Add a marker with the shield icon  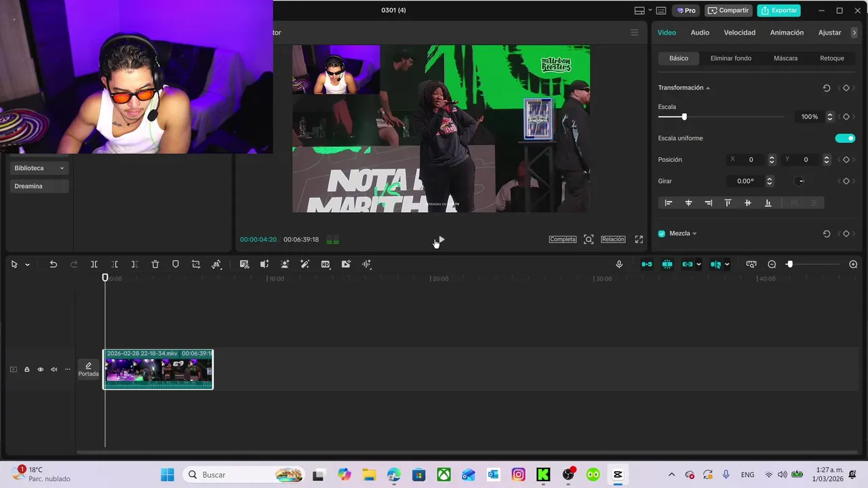pyautogui.click(x=176, y=264)
